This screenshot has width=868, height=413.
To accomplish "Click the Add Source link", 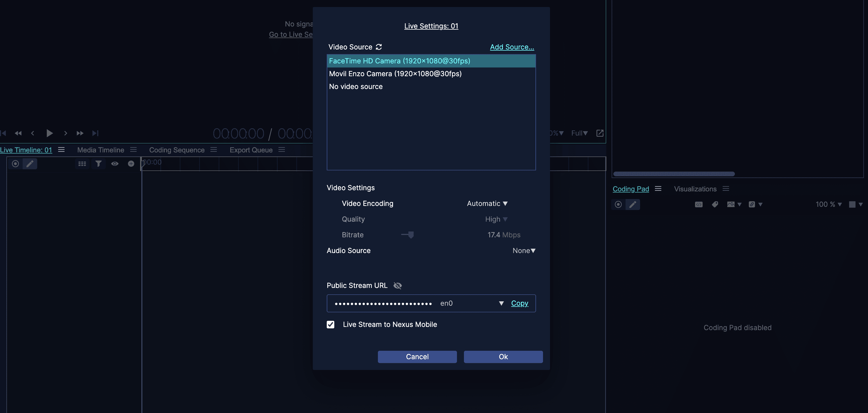I will point(512,47).
